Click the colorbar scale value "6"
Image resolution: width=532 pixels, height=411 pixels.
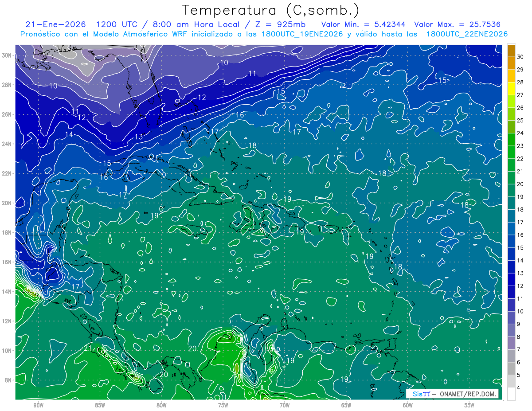click(519, 362)
